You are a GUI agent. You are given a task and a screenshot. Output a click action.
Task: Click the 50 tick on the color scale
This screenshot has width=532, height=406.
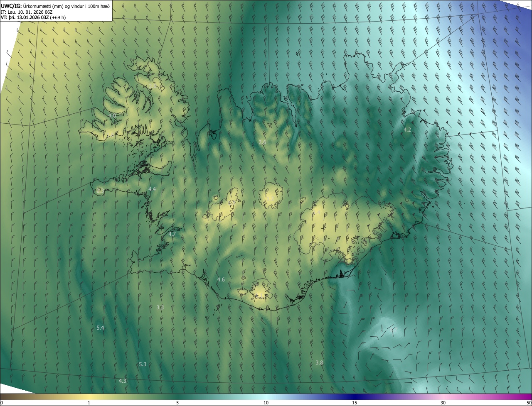point(529,403)
